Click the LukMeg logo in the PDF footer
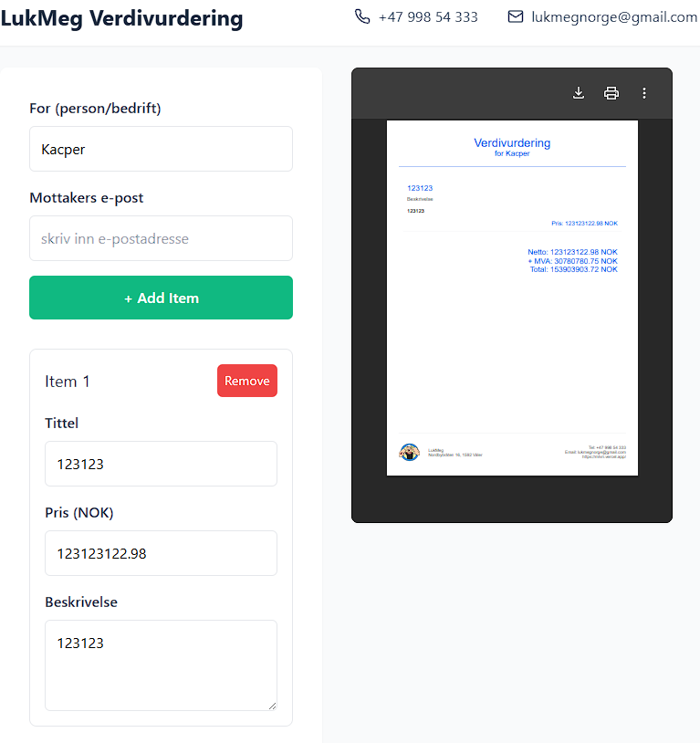 click(x=410, y=452)
